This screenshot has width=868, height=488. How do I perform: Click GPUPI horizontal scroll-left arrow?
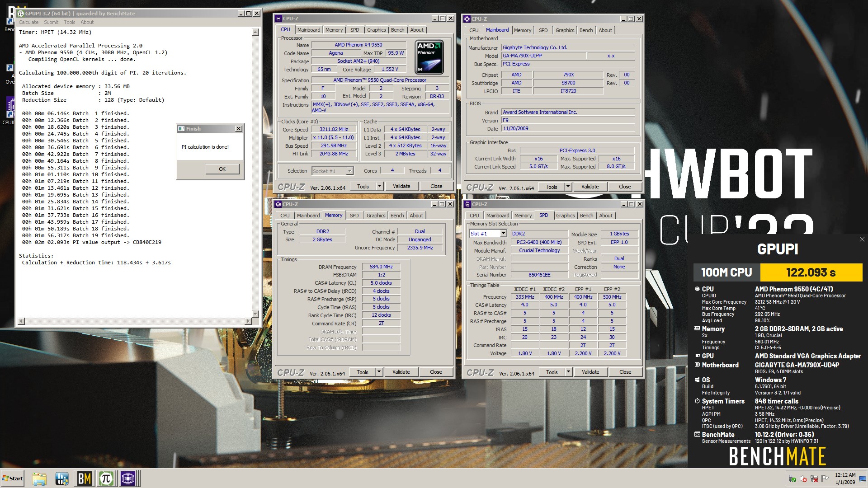[x=21, y=321]
